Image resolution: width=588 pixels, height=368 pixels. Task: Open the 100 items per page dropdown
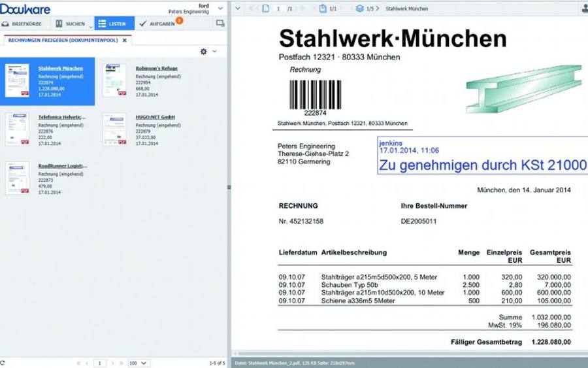pyautogui.click(x=139, y=363)
